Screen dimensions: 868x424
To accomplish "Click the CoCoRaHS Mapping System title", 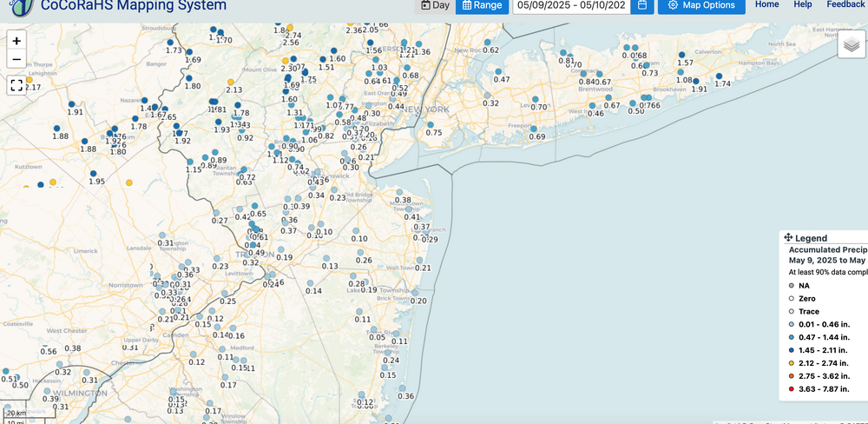I will tap(134, 5).
